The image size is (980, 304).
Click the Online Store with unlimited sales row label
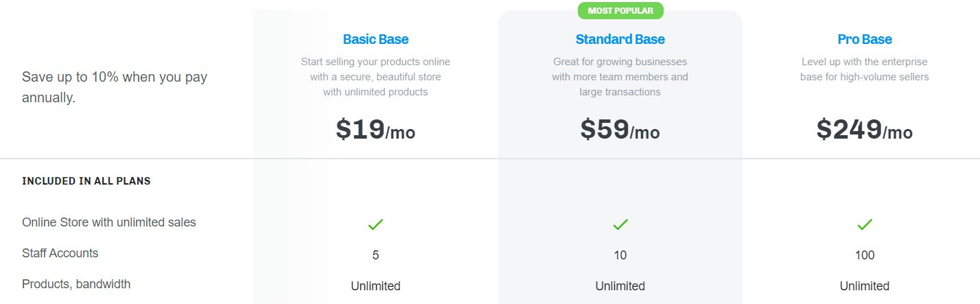109,222
